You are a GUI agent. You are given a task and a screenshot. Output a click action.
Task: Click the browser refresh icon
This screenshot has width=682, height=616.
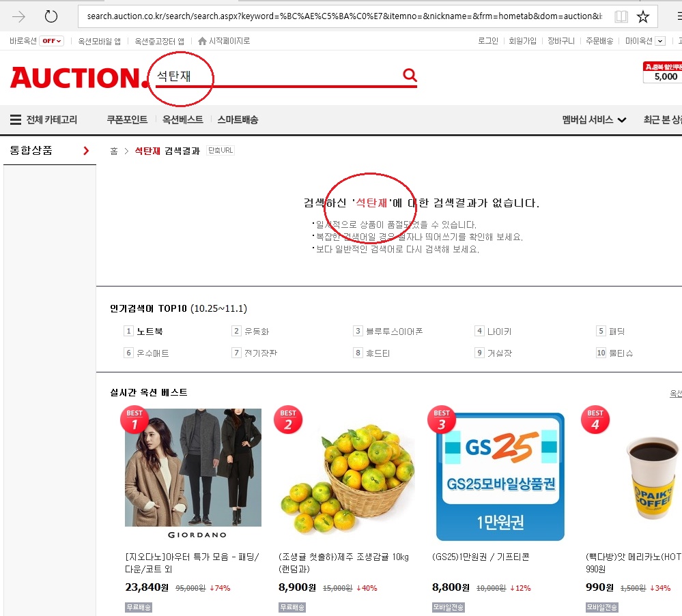point(51,16)
